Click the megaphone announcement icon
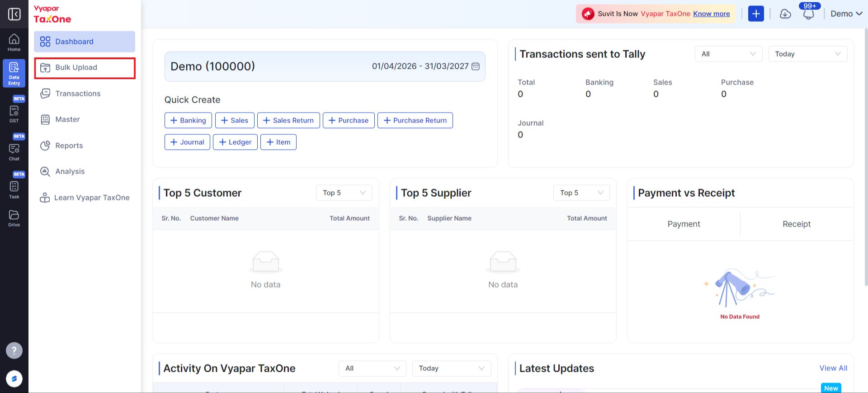 click(x=588, y=14)
